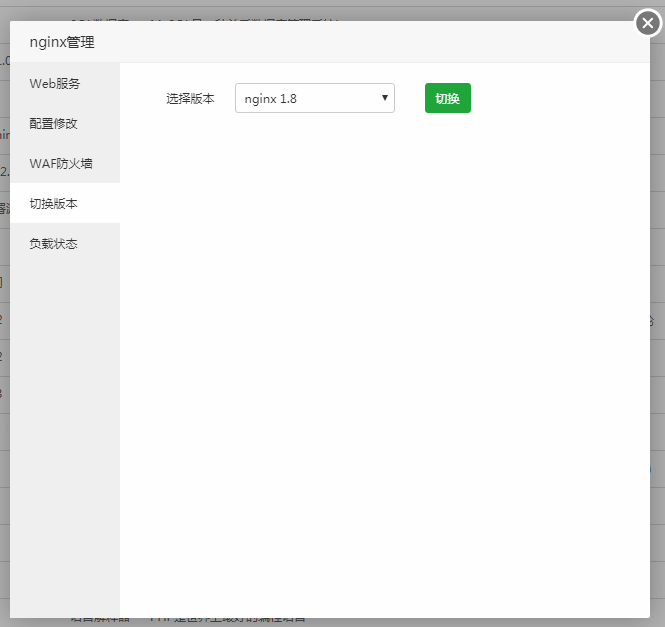Click the dimmed background above the dialog
The height and width of the screenshot is (627, 665).
(300, 10)
